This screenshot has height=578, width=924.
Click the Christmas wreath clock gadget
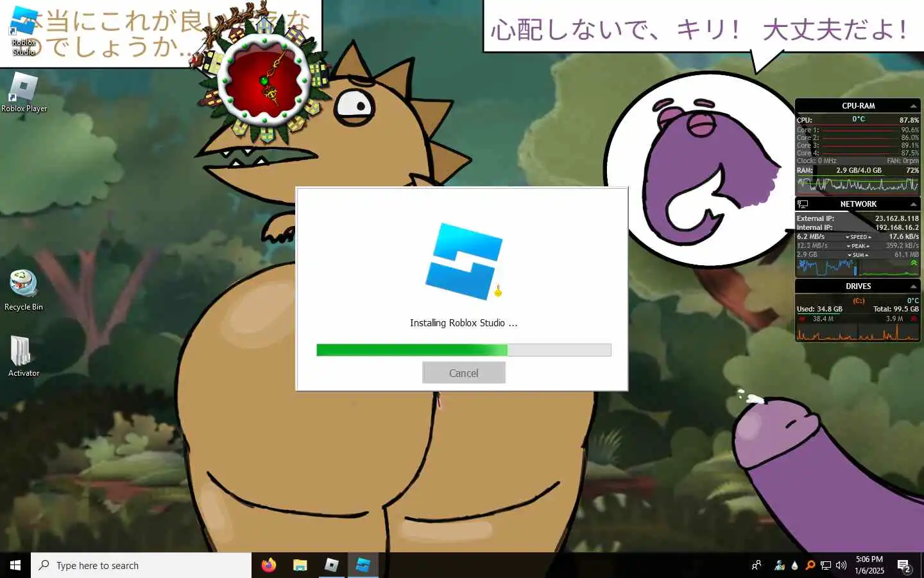click(264, 80)
